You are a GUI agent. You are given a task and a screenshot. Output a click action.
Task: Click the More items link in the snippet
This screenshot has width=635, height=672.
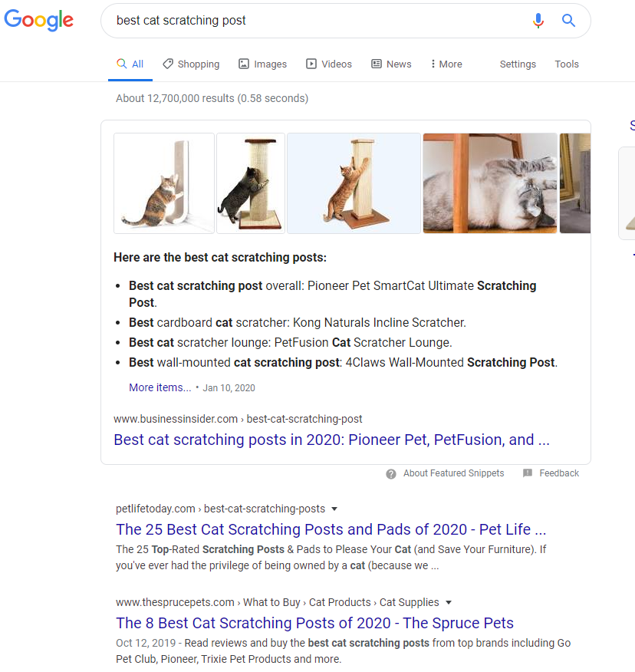pyautogui.click(x=160, y=387)
